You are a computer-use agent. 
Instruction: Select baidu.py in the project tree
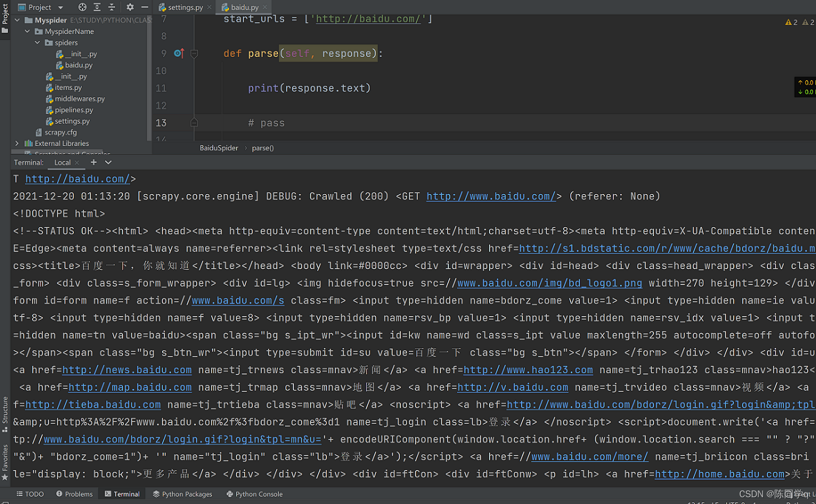(74, 65)
